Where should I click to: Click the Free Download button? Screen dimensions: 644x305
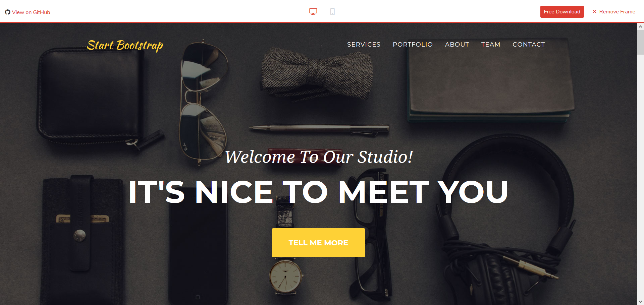click(x=562, y=12)
